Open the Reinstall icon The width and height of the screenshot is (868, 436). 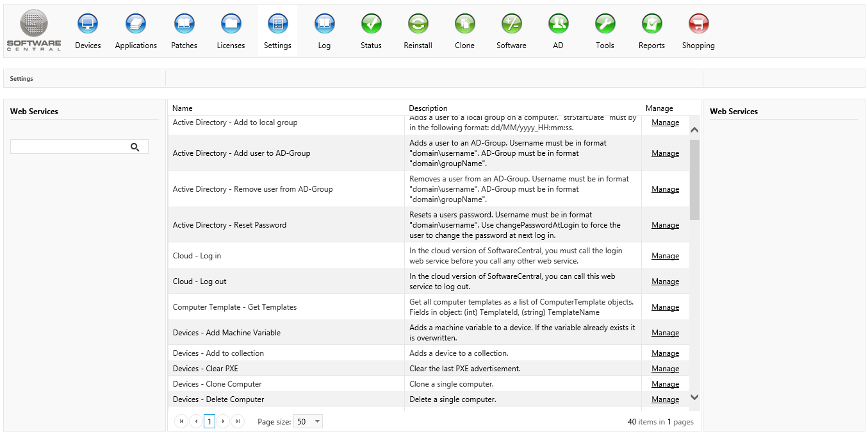[x=418, y=24]
